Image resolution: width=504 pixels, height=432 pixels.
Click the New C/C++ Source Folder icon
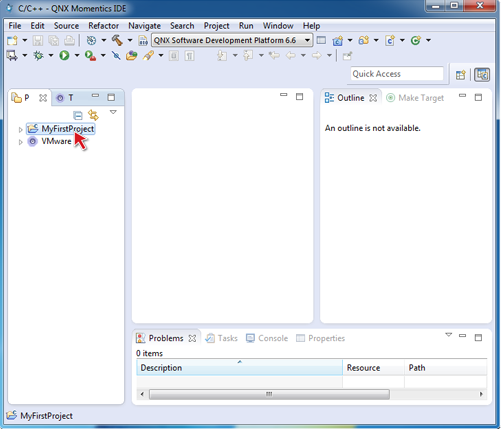364,41
